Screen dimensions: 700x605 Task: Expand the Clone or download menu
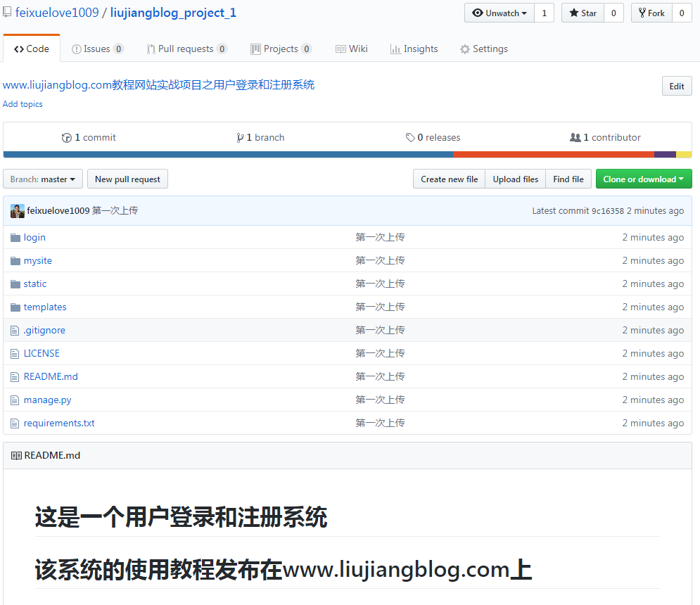tap(644, 179)
